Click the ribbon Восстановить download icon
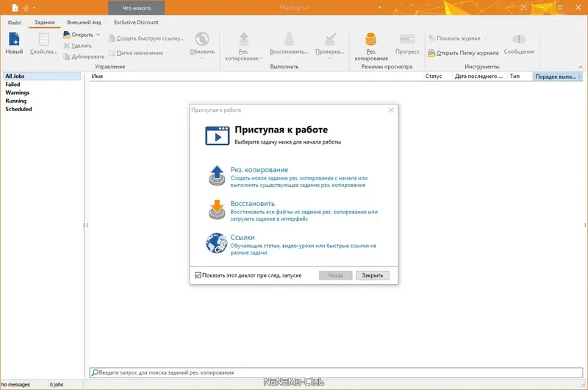This screenshot has width=588, height=390. (289, 39)
